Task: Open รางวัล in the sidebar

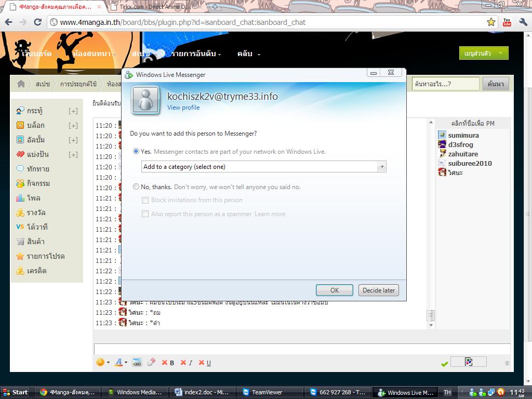Action: (x=36, y=212)
